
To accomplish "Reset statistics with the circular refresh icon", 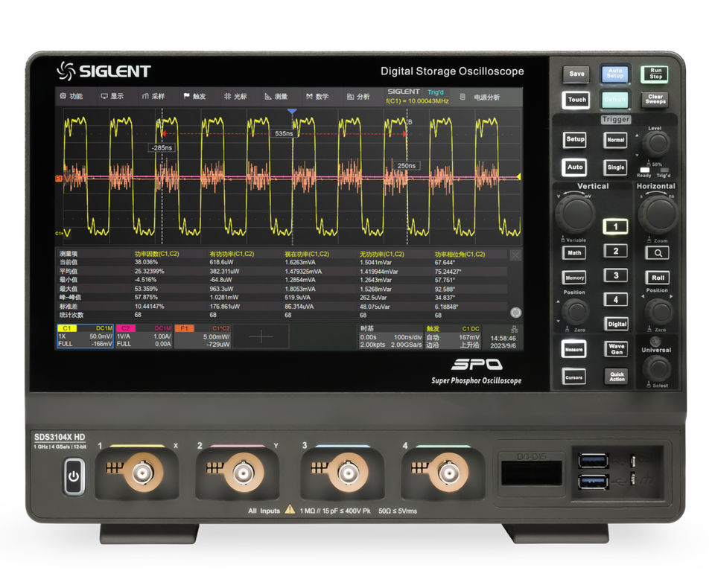I will pyautogui.click(x=515, y=312).
